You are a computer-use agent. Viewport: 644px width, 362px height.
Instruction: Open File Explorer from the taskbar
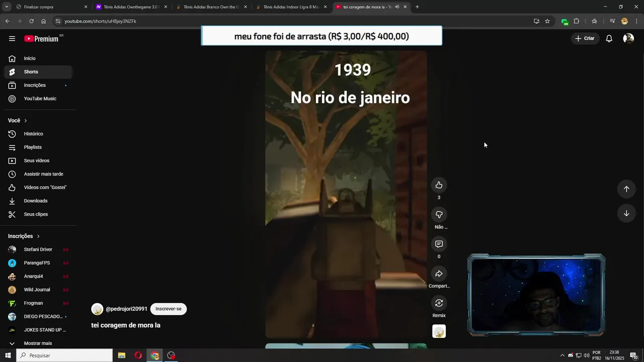pyautogui.click(x=122, y=355)
